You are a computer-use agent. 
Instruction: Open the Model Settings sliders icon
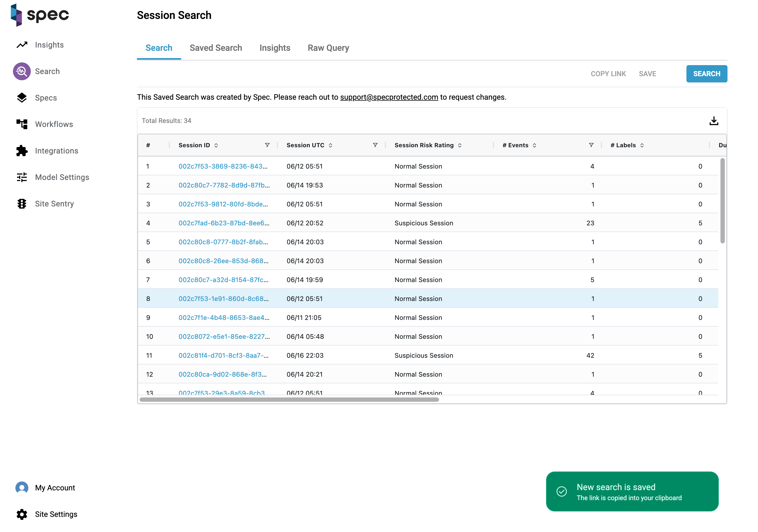point(22,177)
